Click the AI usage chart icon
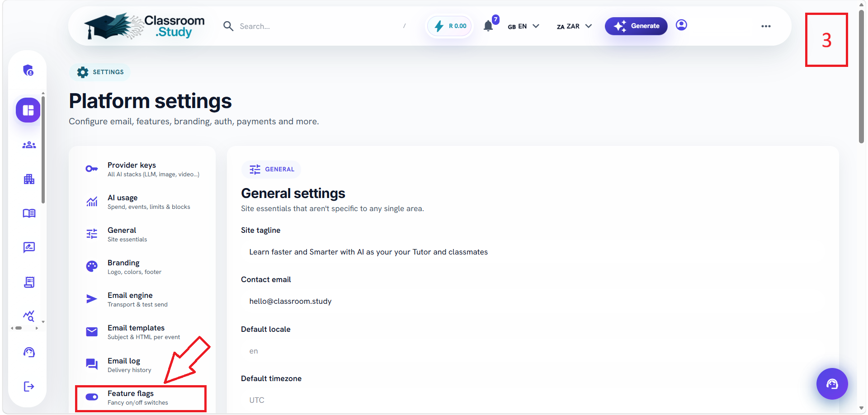The width and height of the screenshot is (868, 415). click(x=92, y=201)
